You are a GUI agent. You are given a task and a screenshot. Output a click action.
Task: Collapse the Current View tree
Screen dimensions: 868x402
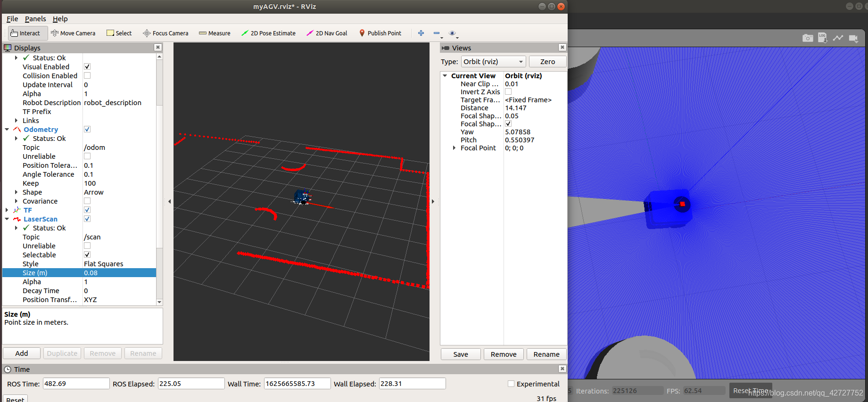click(x=445, y=75)
